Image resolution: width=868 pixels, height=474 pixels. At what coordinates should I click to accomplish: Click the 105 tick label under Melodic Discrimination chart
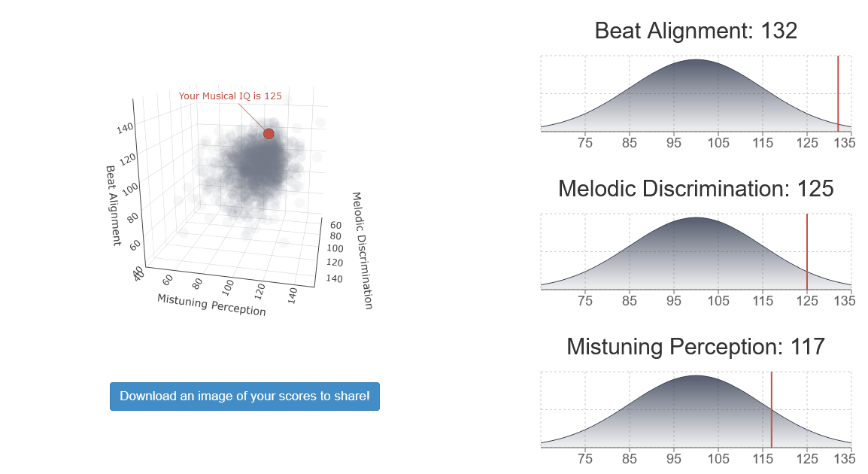[718, 301]
